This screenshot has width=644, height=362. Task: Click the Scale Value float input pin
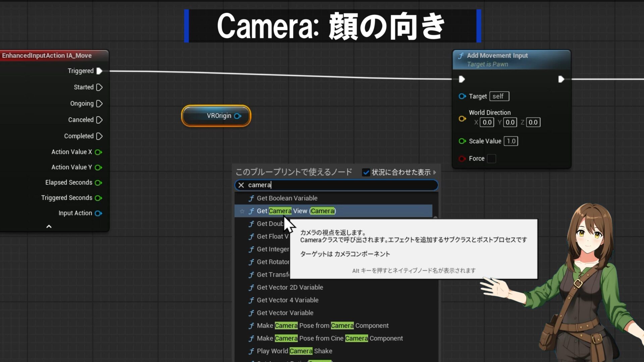pyautogui.click(x=462, y=141)
